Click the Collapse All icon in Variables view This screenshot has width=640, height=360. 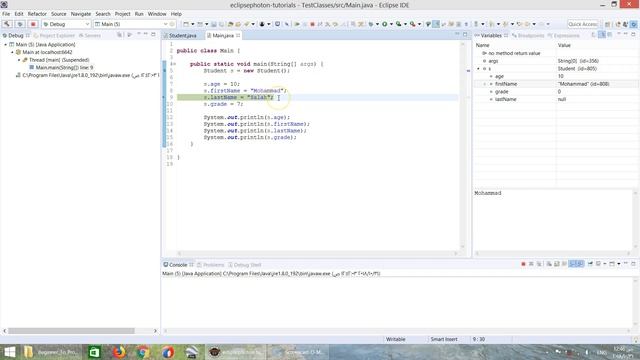click(x=610, y=35)
